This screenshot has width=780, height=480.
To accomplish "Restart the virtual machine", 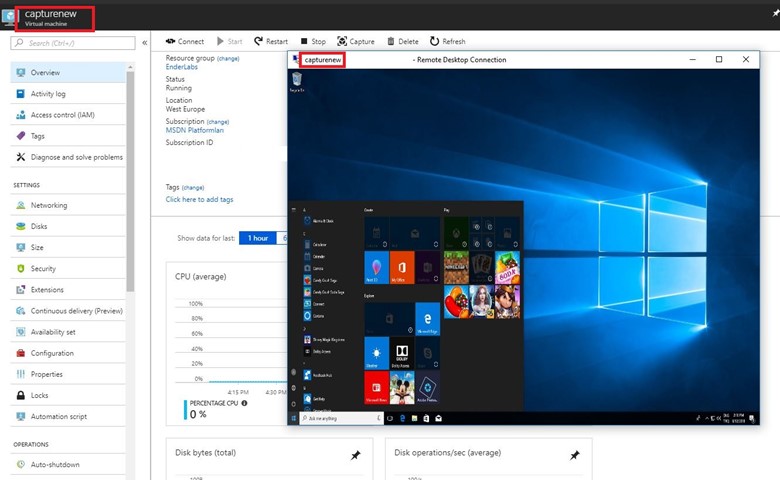I will pyautogui.click(x=270, y=42).
